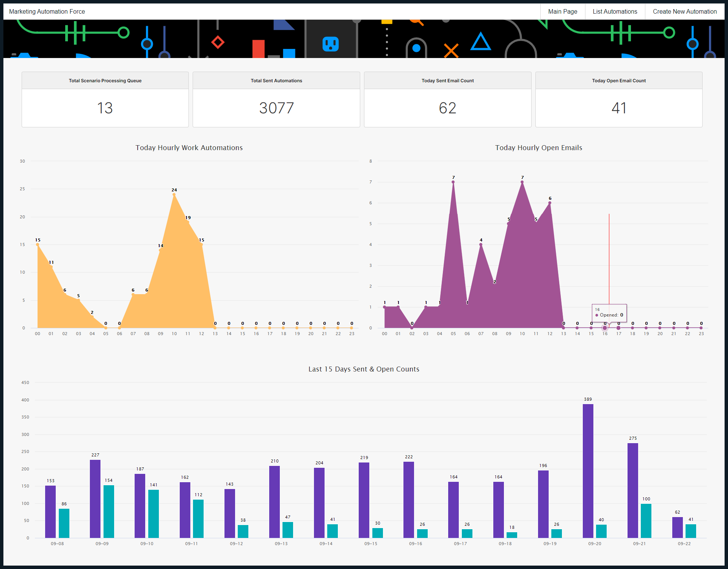
Task: Click the purple bar labeled 153 on 09-08
Action: 50,512
